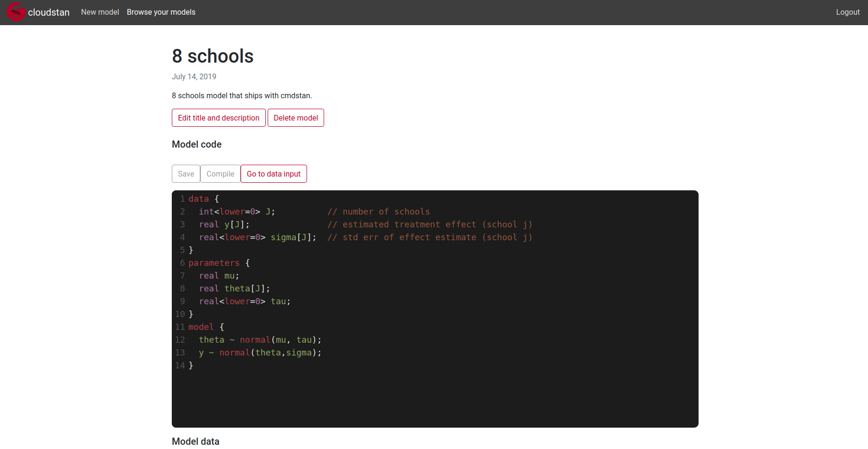868x449 pixels.
Task: Place cursor on 'data {' code line
Action: click(204, 199)
